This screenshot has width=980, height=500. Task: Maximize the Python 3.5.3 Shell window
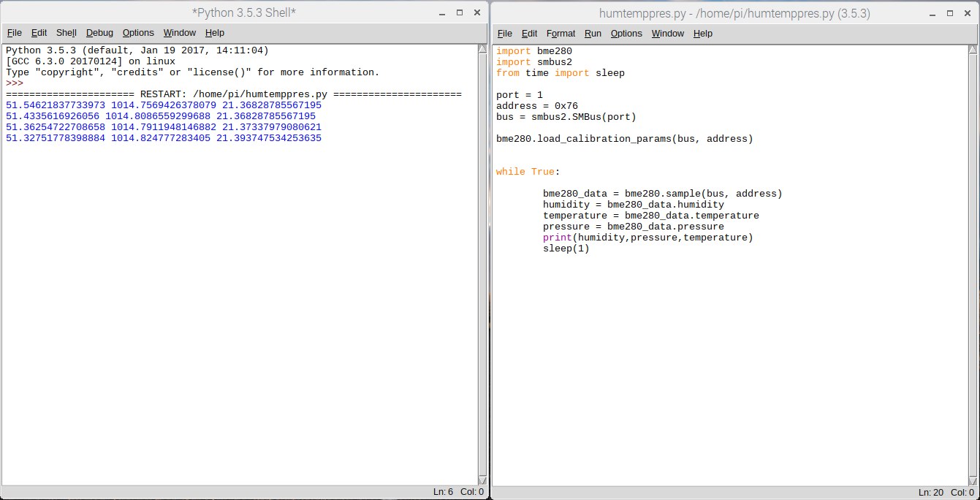tap(460, 13)
